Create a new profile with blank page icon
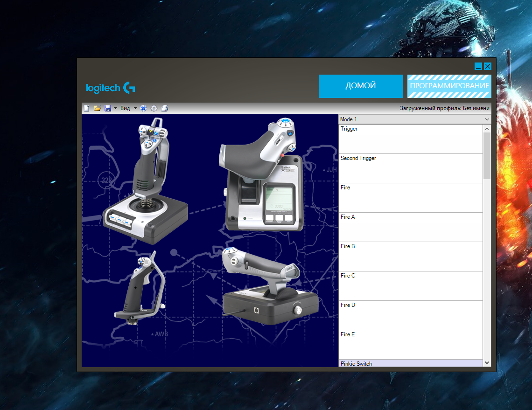532x410 pixels. point(87,108)
